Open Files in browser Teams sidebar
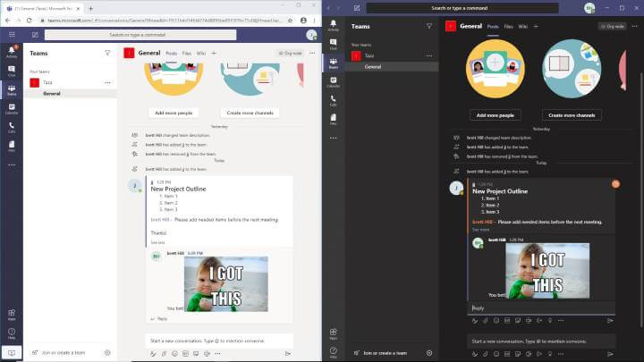 pyautogui.click(x=12, y=146)
